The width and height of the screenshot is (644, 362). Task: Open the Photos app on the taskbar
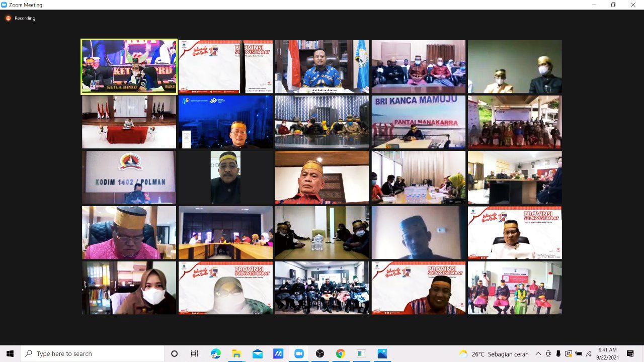382,353
